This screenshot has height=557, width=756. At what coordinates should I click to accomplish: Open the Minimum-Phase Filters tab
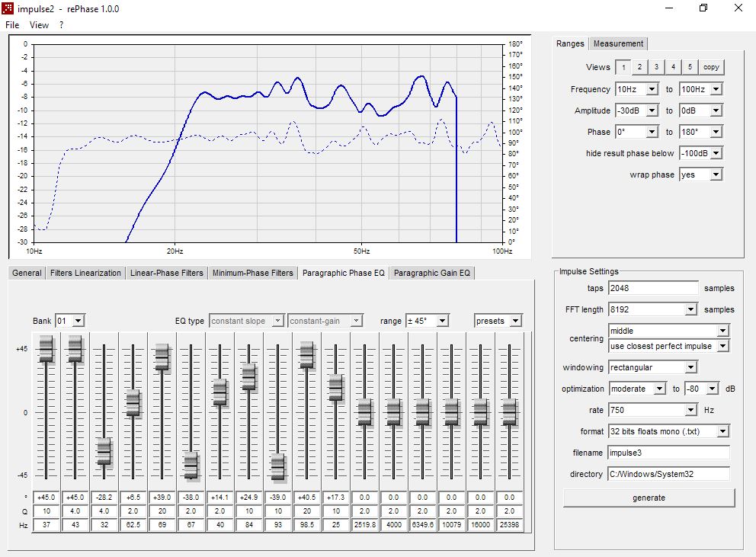253,273
